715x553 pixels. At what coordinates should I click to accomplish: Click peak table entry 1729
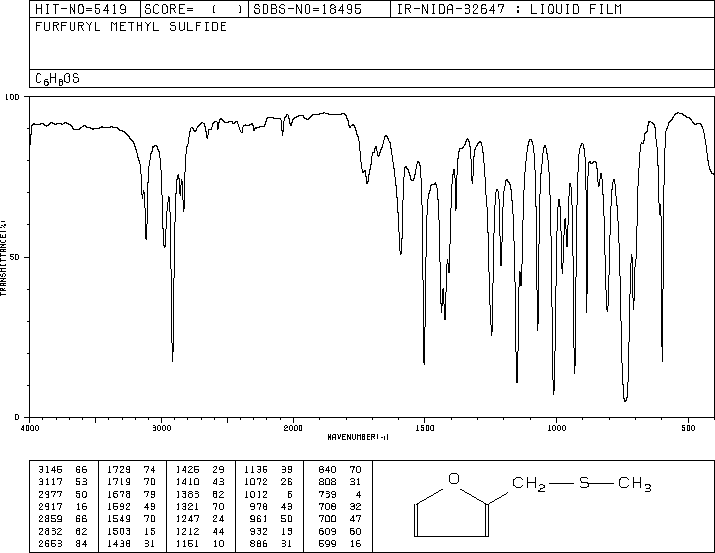pyautogui.click(x=119, y=470)
